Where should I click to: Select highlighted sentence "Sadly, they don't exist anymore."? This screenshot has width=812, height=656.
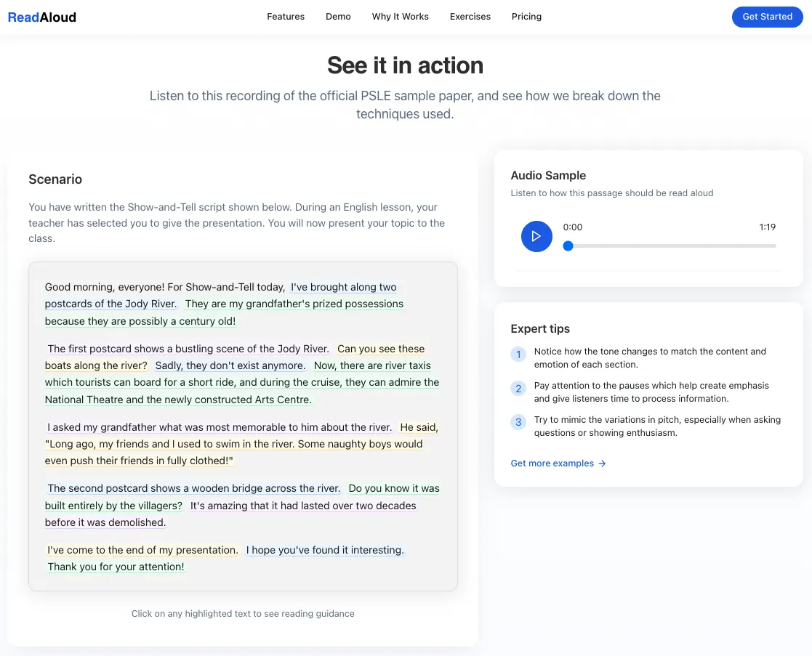click(230, 365)
